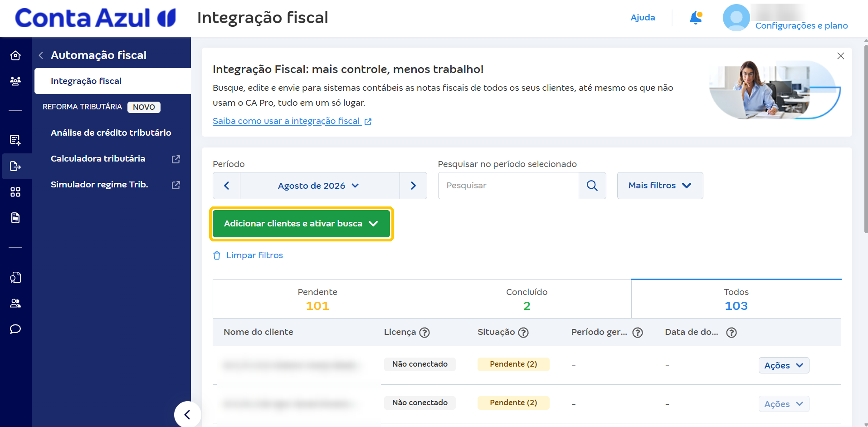Click the search magnifier button
Screen dimensions: 868x427
[x=592, y=186]
